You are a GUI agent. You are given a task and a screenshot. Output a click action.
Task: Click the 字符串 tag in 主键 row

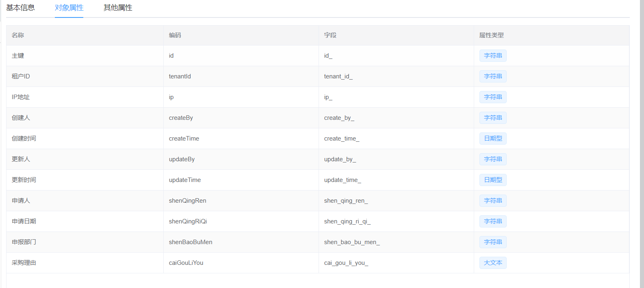(493, 56)
